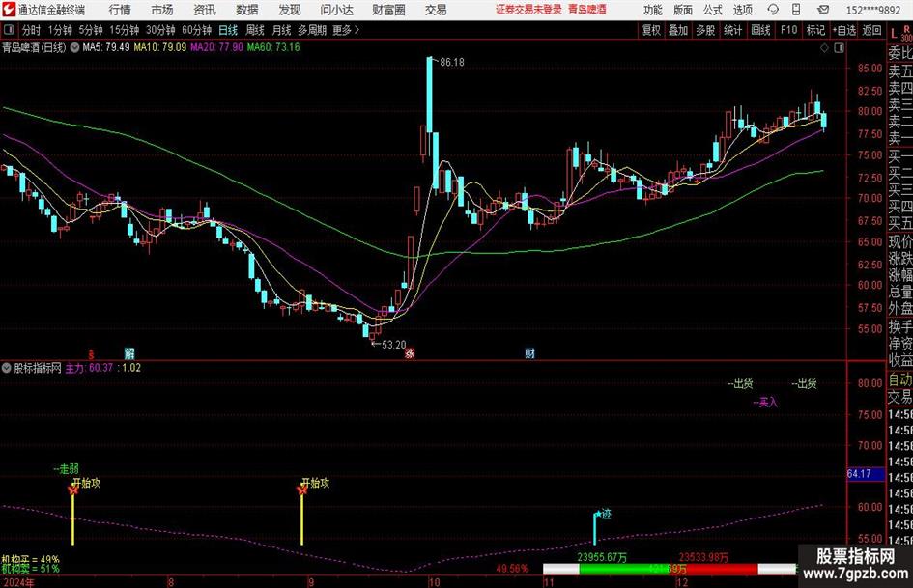The height and width of the screenshot is (588, 913).
Task: Click the 买入 signal label
Action: tap(766, 403)
